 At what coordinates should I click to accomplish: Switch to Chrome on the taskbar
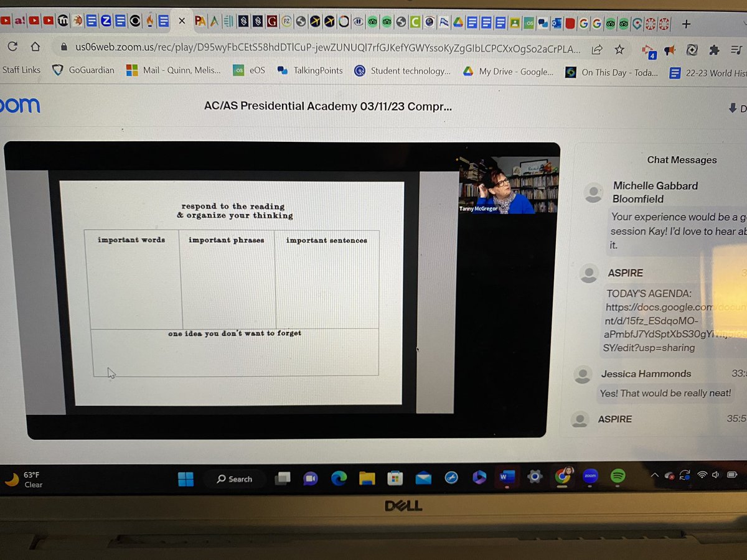pos(563,475)
